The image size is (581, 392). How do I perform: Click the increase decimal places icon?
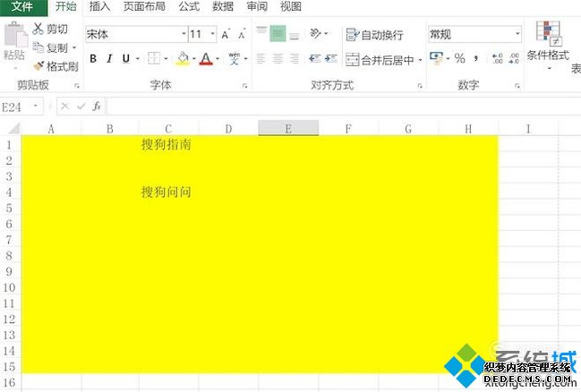tap(497, 58)
